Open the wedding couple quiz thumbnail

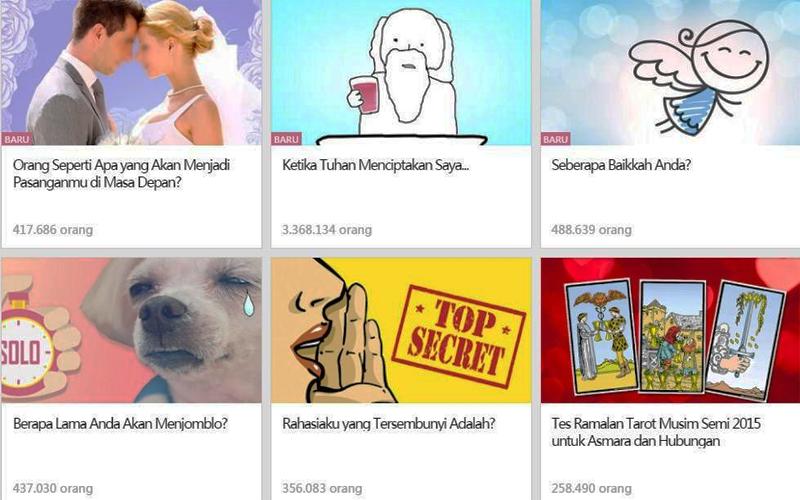[132, 72]
